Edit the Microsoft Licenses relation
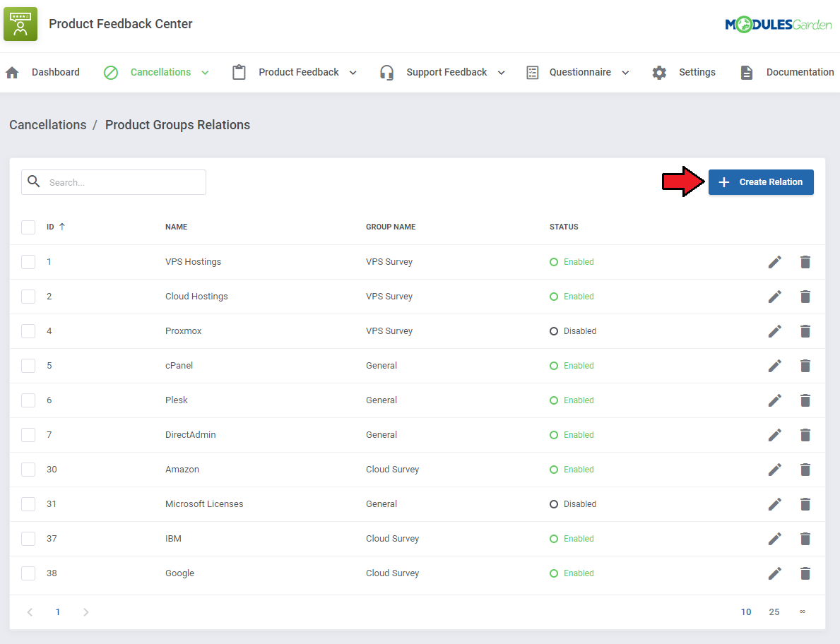The height and width of the screenshot is (644, 840). point(774,504)
